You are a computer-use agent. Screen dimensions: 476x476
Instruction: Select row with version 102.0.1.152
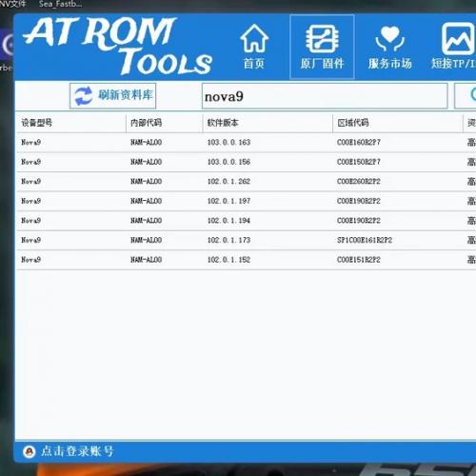(x=246, y=260)
